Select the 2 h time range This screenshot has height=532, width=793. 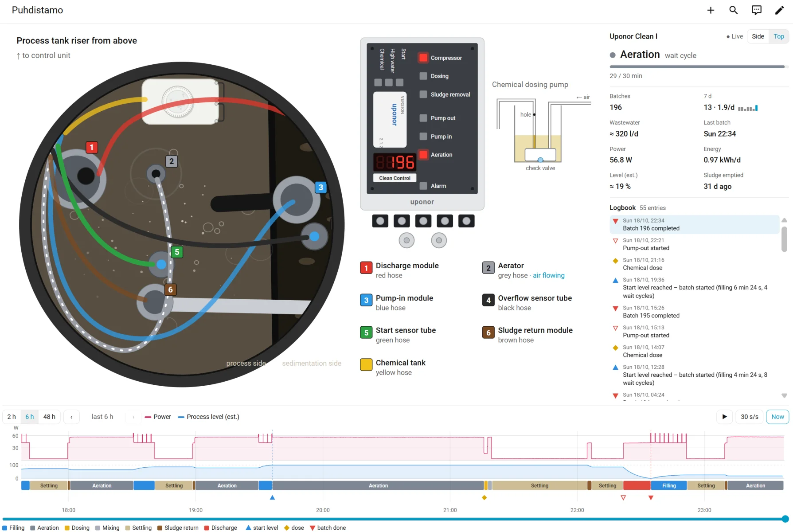[x=12, y=417]
